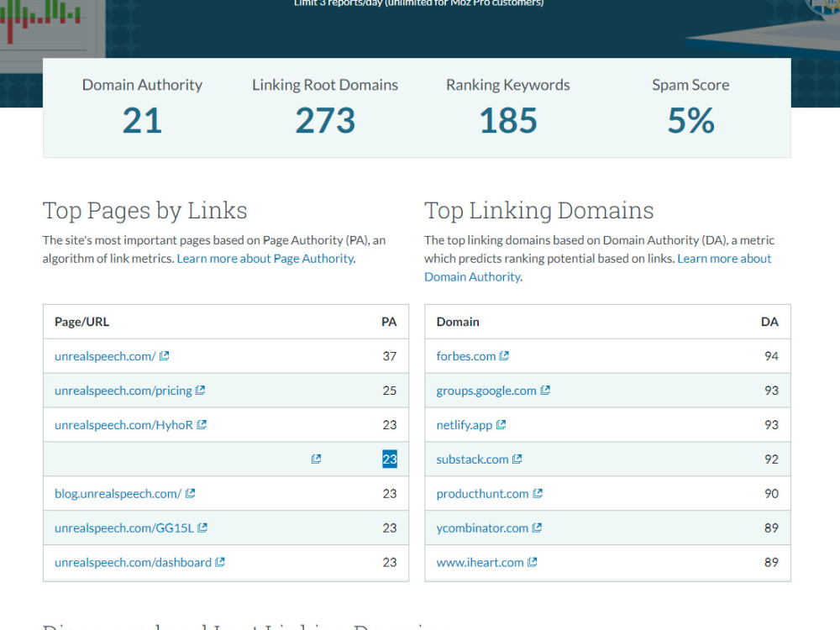Open external link icon beside groups.google.com

coord(545,390)
